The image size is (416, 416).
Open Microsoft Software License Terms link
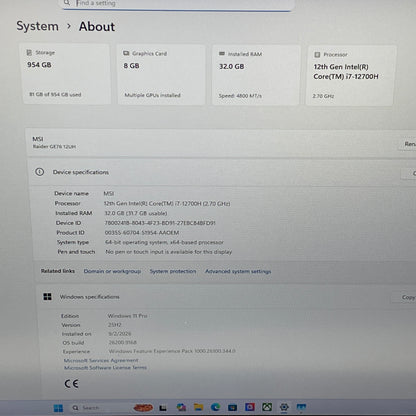tap(105, 368)
